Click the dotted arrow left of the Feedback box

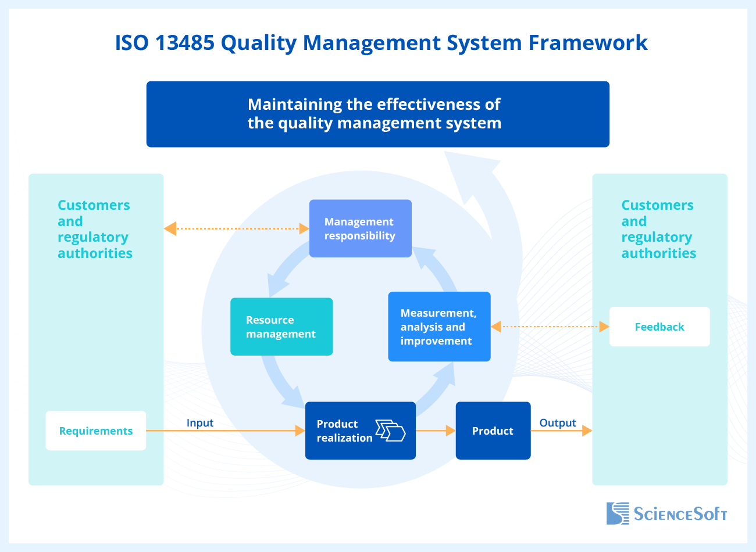pos(550,327)
